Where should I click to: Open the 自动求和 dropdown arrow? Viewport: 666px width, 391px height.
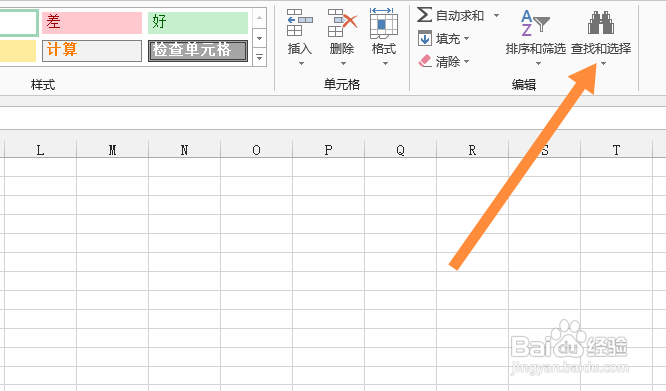click(496, 16)
